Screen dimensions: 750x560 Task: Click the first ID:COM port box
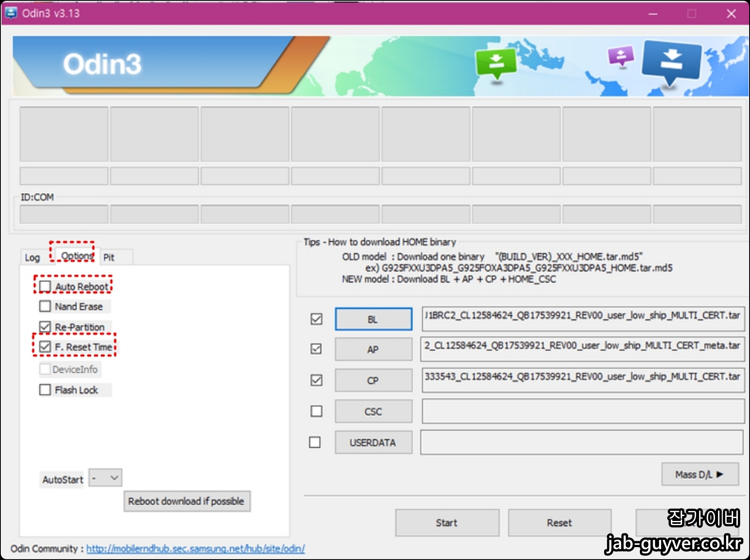(64, 215)
